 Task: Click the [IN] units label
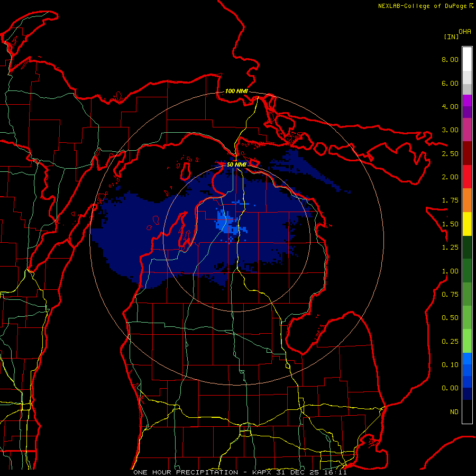(x=451, y=36)
